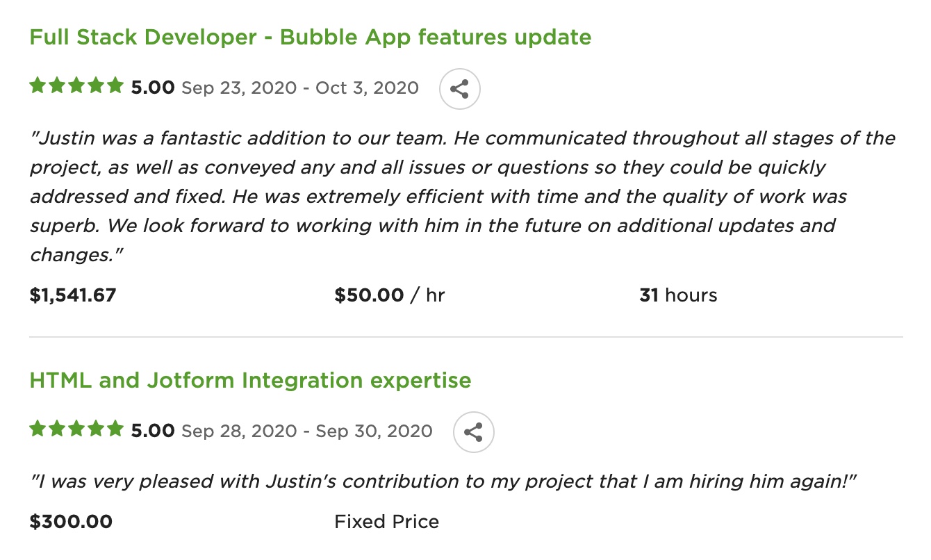Click the 31 hours worked label
The image size is (931, 560).
[677, 295]
